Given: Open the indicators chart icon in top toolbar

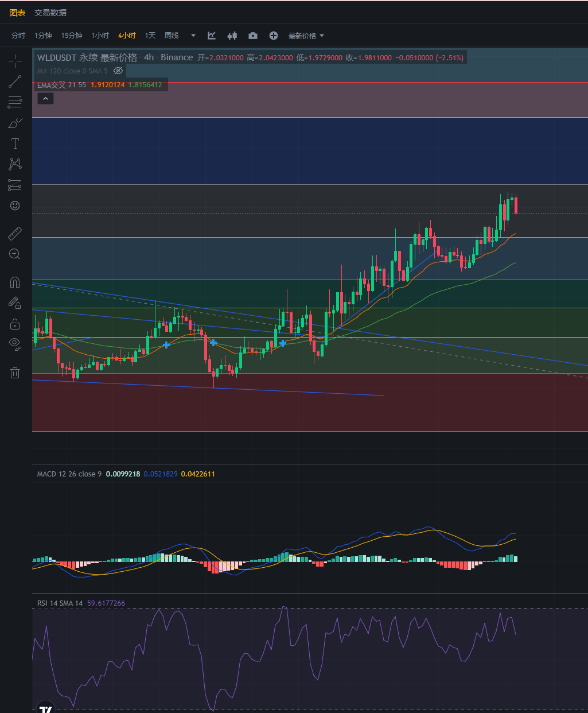Looking at the screenshot, I should pos(212,36).
